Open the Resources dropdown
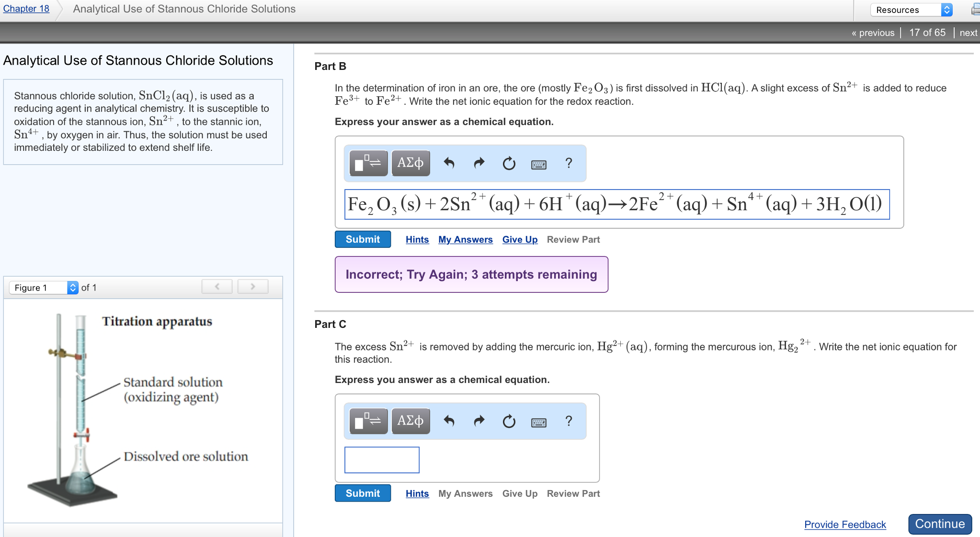The image size is (980, 537). pyautogui.click(x=912, y=10)
